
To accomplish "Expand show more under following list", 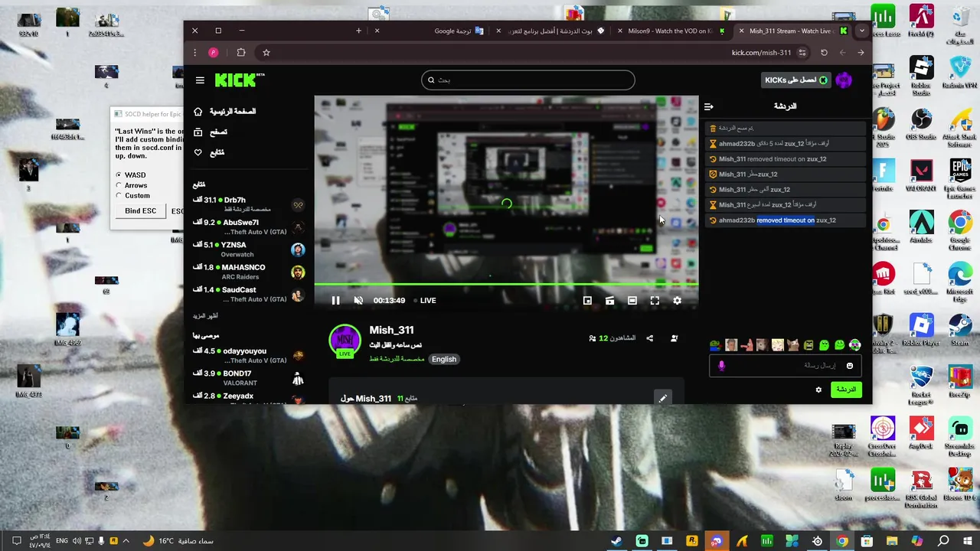I will click(205, 316).
